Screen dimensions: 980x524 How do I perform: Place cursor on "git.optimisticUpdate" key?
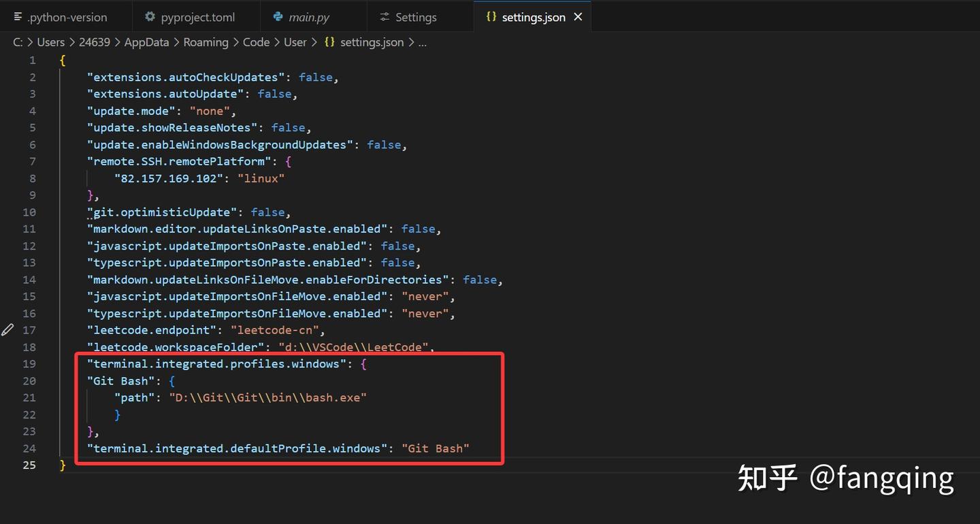point(162,212)
